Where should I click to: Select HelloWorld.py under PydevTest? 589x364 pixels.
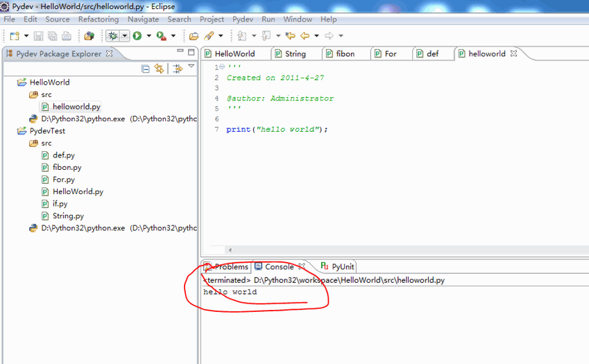click(78, 191)
